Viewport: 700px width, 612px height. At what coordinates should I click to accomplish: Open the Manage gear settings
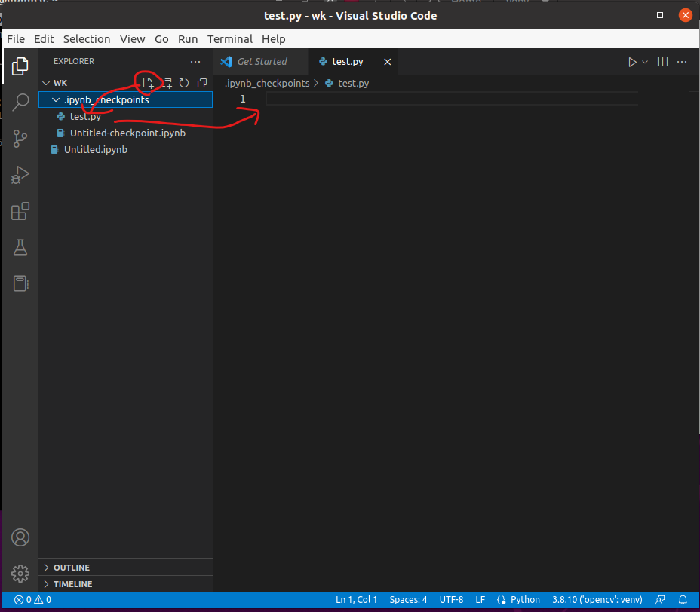tap(20, 574)
